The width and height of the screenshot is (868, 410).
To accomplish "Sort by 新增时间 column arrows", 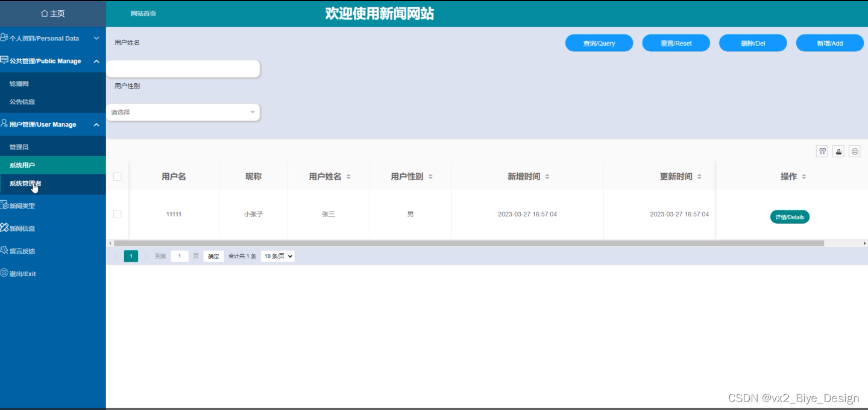I will (547, 177).
